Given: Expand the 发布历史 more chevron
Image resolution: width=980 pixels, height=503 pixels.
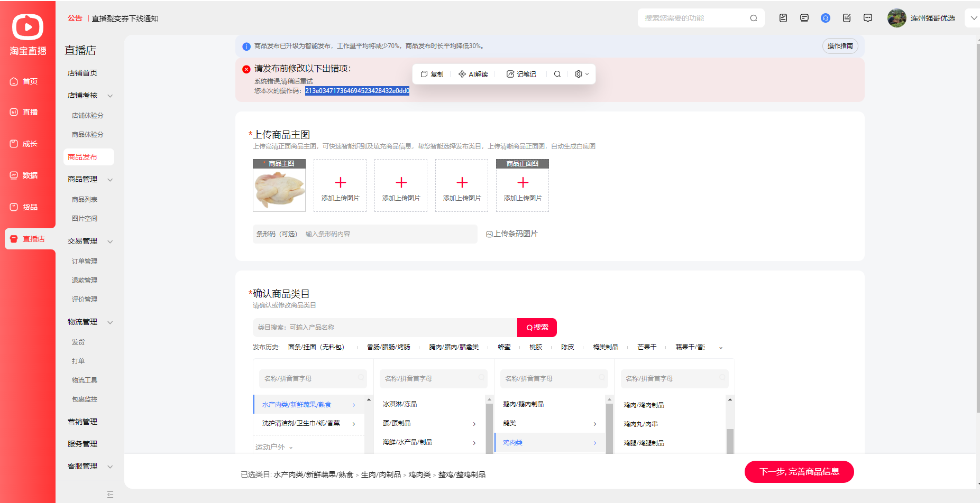Looking at the screenshot, I should pyautogui.click(x=720, y=348).
